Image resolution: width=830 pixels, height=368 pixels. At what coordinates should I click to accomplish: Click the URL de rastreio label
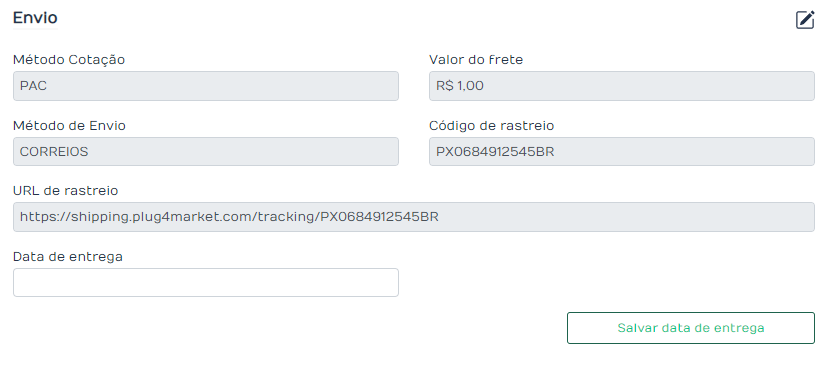click(66, 191)
